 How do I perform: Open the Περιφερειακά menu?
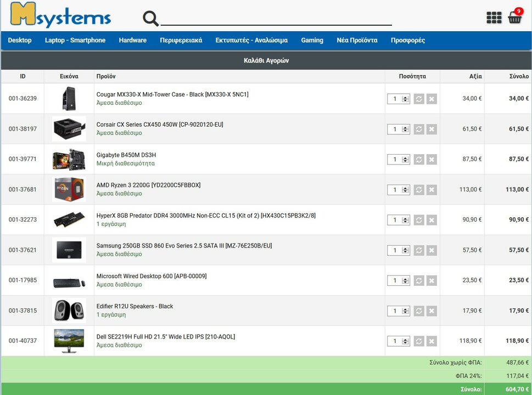coord(181,40)
